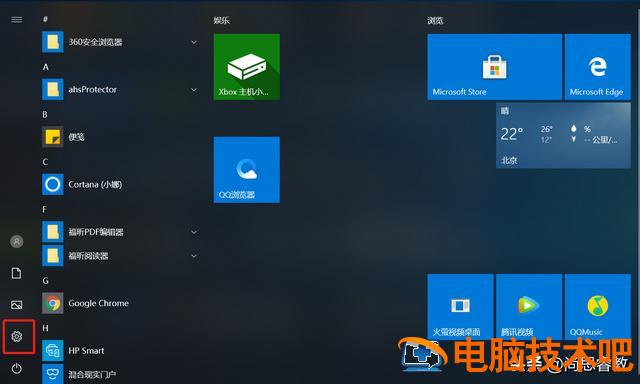Click the Power icon

tap(17, 368)
